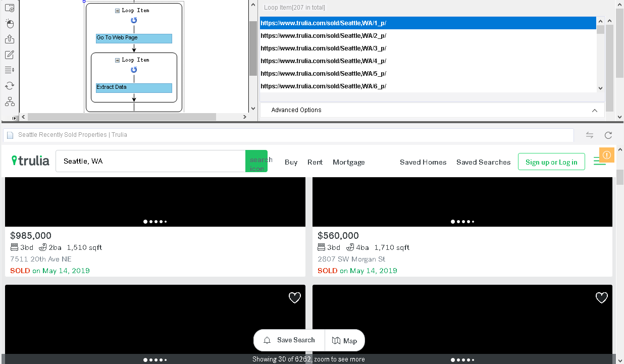Click the $560,000 listing price
The width and height of the screenshot is (624, 364).
[x=338, y=236]
